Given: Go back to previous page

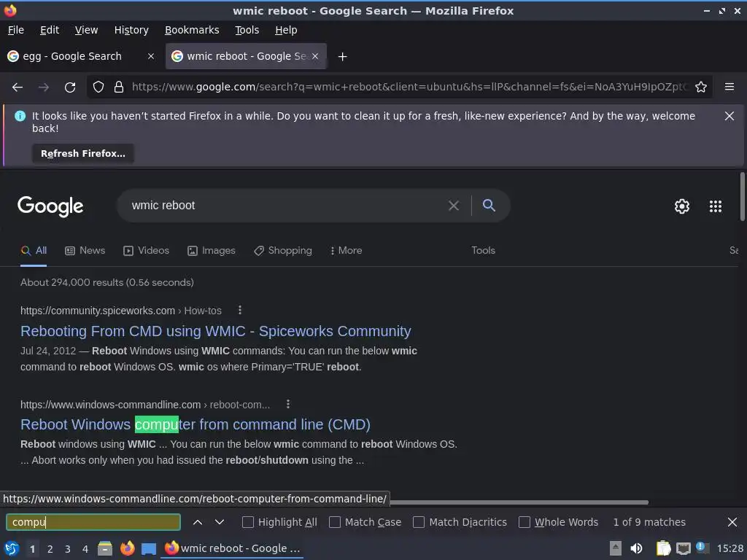Looking at the screenshot, I should point(18,87).
